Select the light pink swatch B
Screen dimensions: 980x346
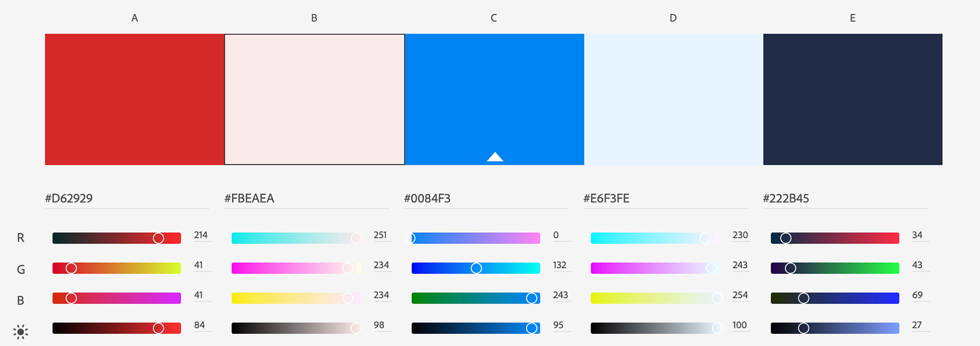(314, 100)
